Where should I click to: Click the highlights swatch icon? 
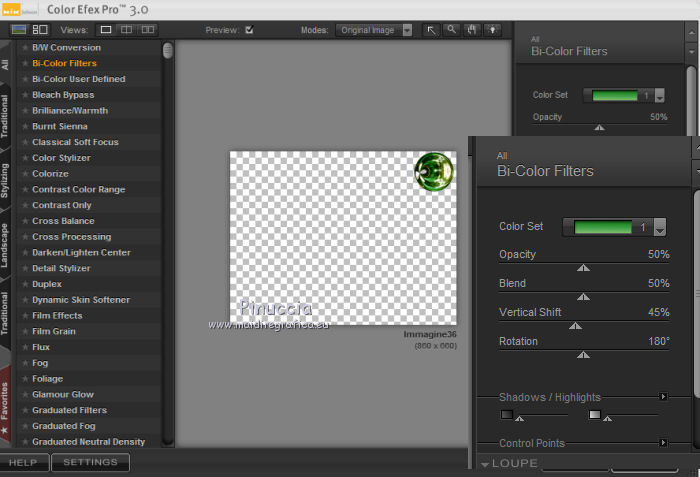click(x=595, y=414)
